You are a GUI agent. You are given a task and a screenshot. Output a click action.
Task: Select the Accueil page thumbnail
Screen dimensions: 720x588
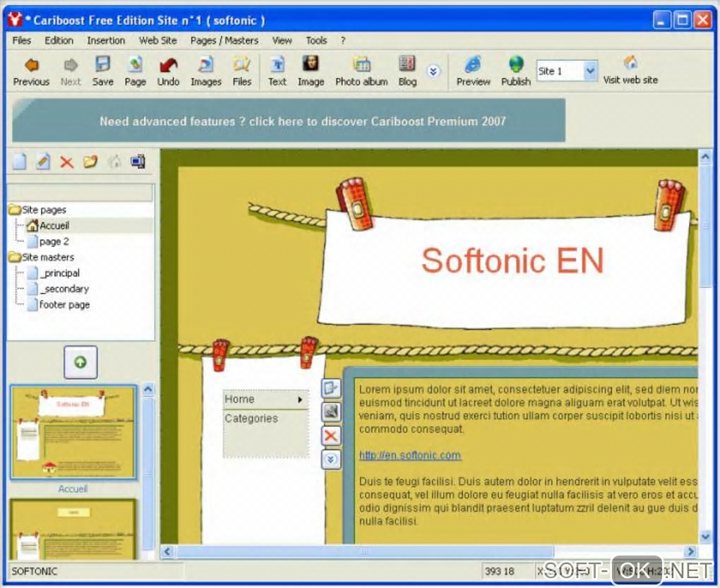[x=73, y=433]
